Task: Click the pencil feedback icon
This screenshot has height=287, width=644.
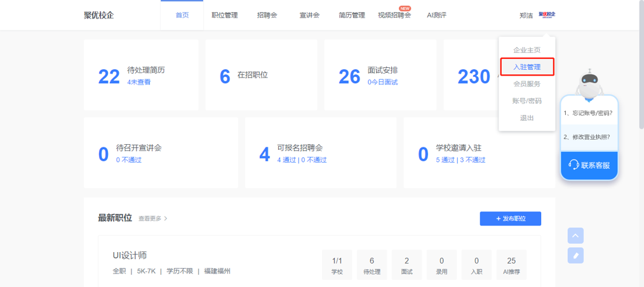Action: 575,255
